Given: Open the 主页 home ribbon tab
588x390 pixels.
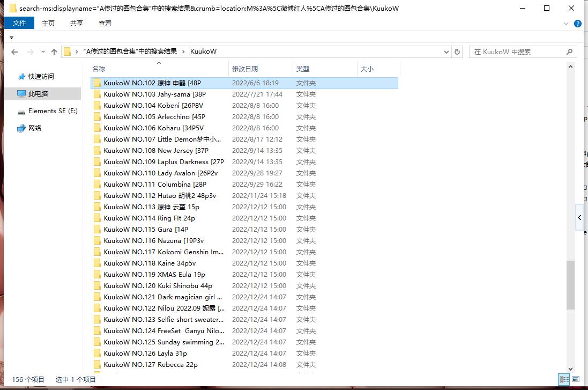Looking at the screenshot, I should coord(48,23).
